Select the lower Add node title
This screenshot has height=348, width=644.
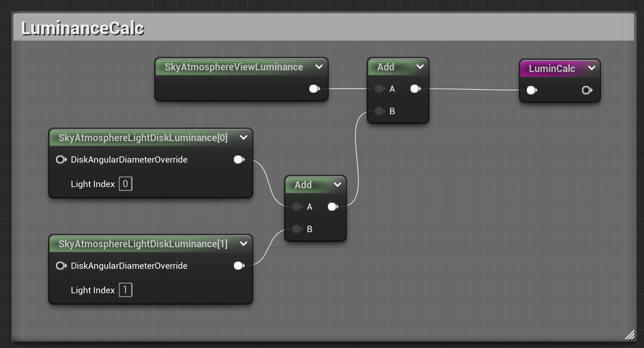click(x=303, y=185)
